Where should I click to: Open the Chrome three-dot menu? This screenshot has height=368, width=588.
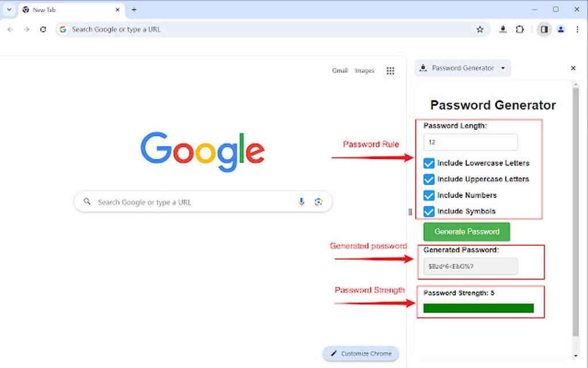point(578,29)
